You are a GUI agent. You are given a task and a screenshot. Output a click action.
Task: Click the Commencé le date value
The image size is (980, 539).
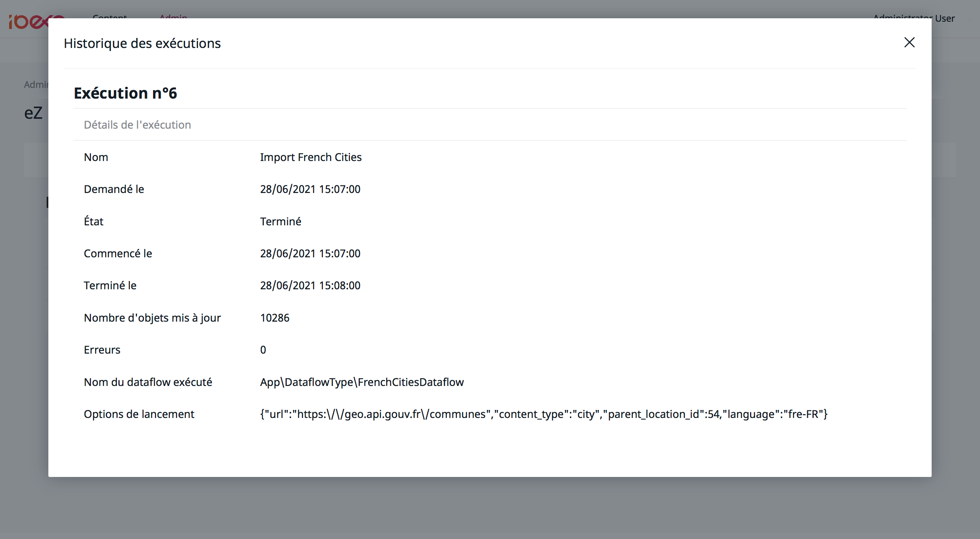click(x=310, y=254)
